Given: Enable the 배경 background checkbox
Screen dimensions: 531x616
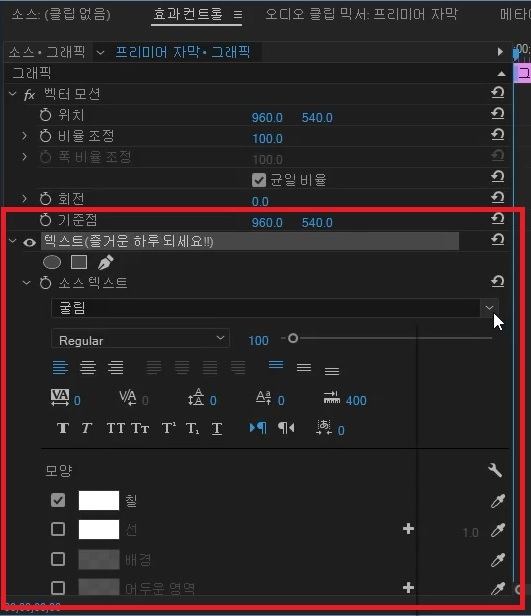Looking at the screenshot, I should pyautogui.click(x=58, y=559).
